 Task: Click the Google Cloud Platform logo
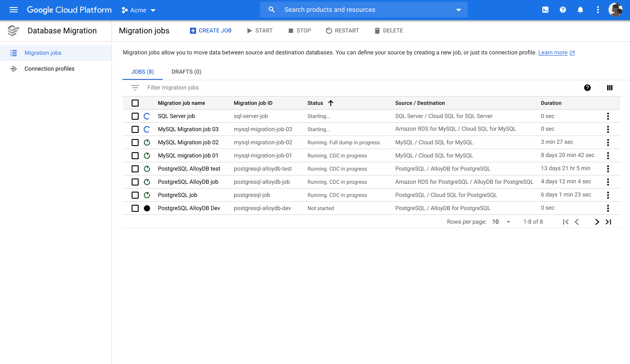(69, 10)
